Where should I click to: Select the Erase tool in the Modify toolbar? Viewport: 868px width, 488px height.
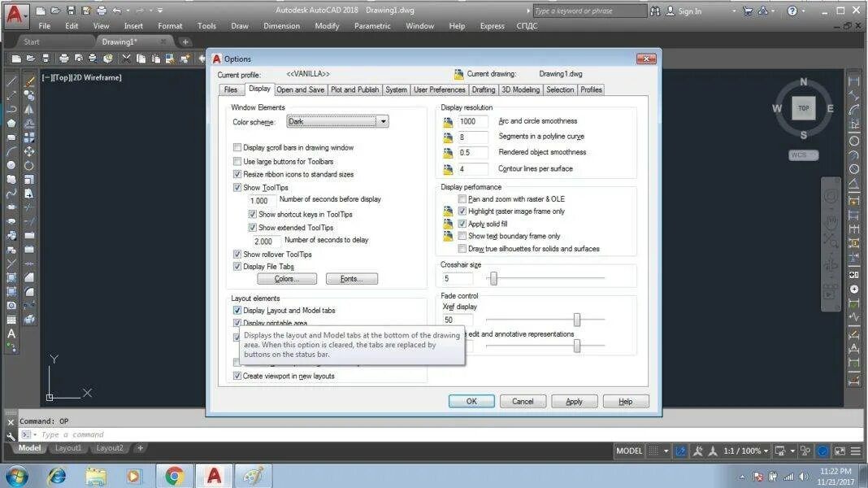[29, 81]
